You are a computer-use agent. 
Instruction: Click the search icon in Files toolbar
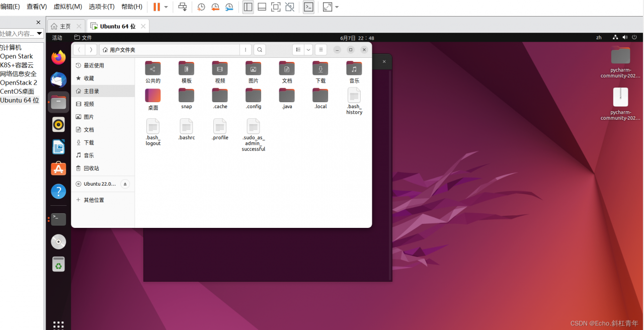(x=259, y=50)
